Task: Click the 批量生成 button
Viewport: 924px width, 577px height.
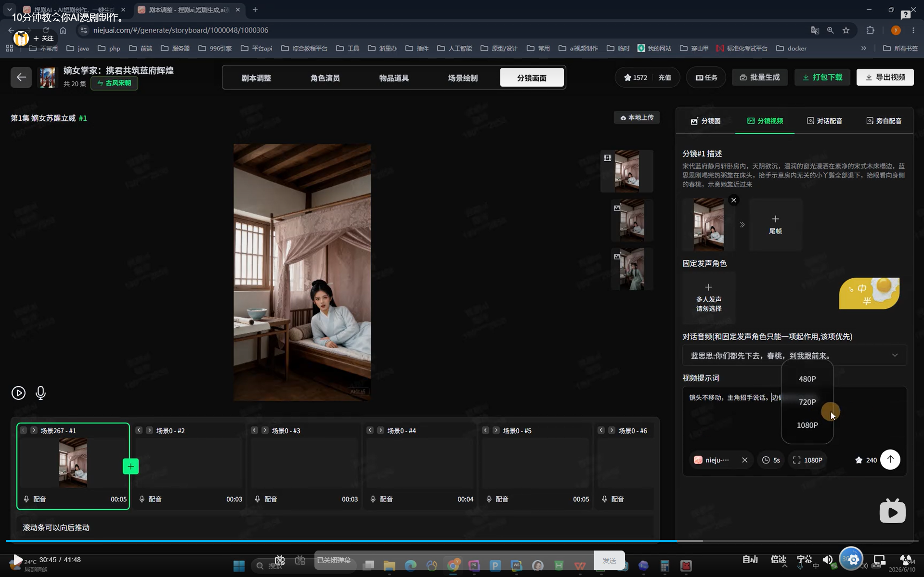Action: pyautogui.click(x=759, y=77)
